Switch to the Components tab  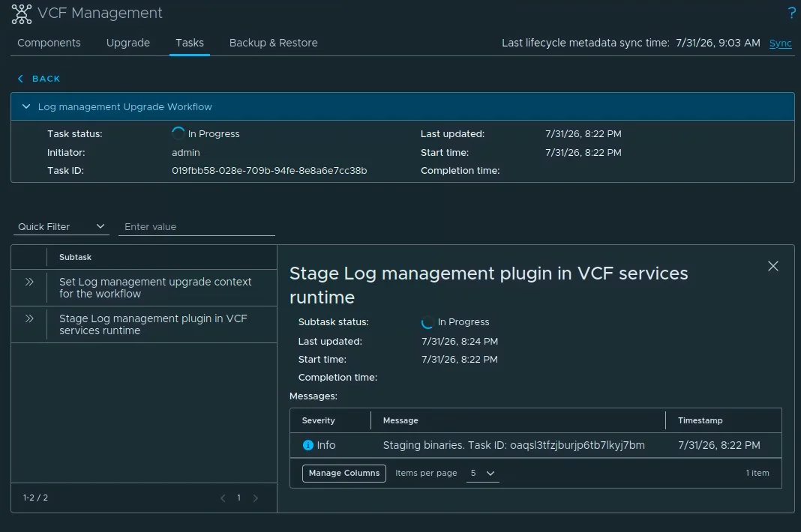point(49,43)
